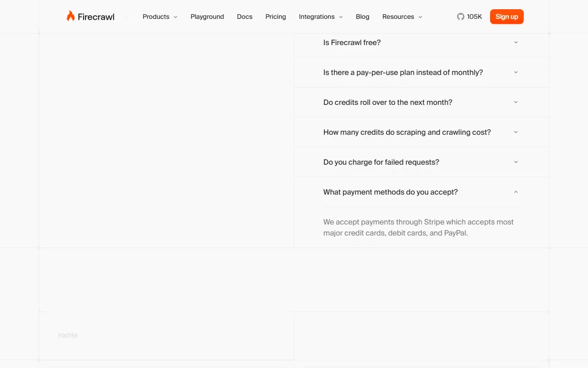Image resolution: width=588 pixels, height=368 pixels.
Task: Click chevron next to scraping and crawling cost
Action: [515, 132]
